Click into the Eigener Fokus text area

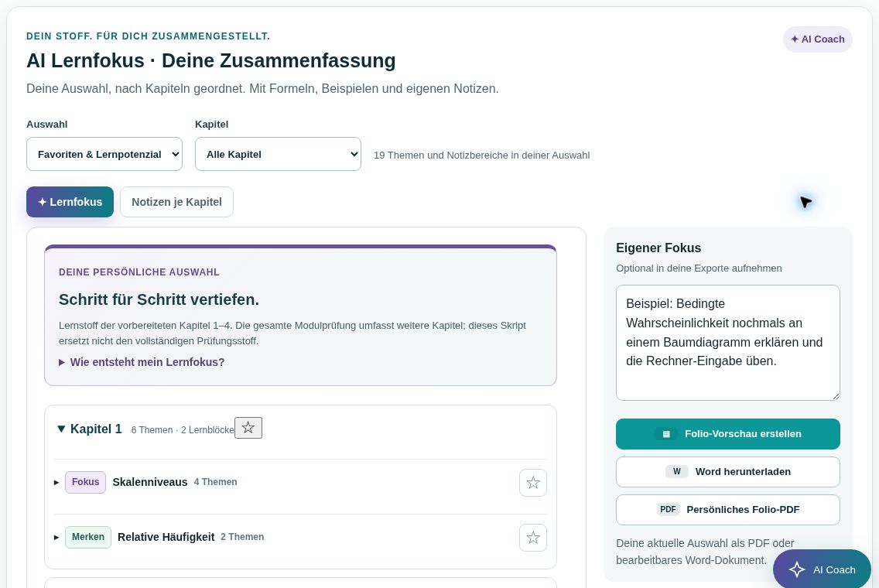tap(727, 343)
